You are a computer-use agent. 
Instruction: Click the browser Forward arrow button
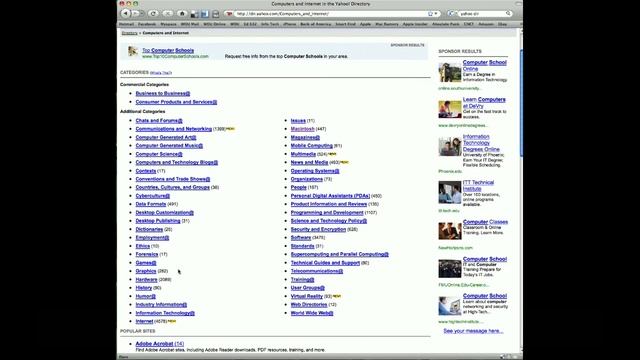coord(137,13)
